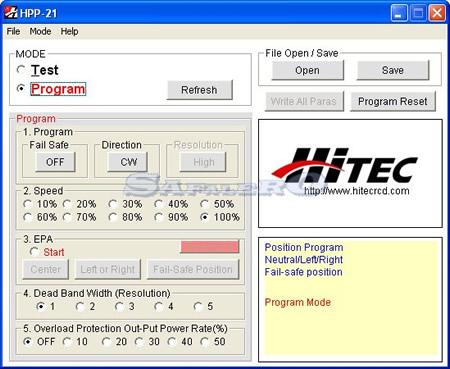Click the EPA Center button

click(46, 269)
